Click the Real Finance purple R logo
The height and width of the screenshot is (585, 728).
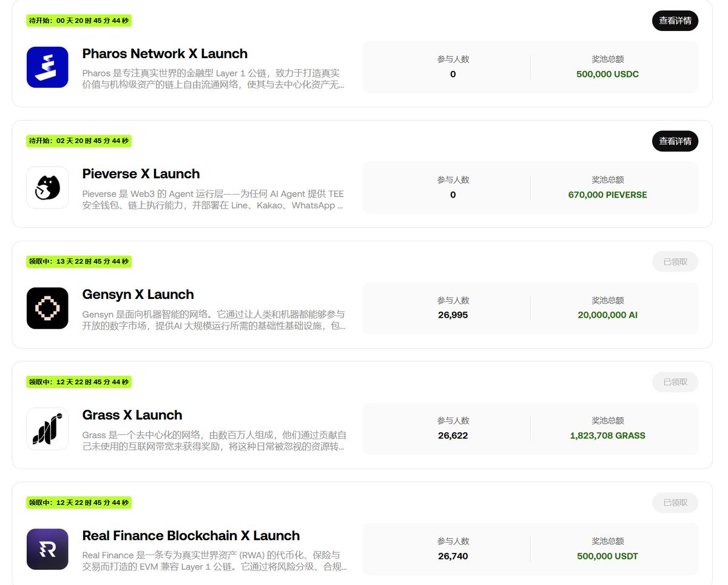(x=47, y=549)
